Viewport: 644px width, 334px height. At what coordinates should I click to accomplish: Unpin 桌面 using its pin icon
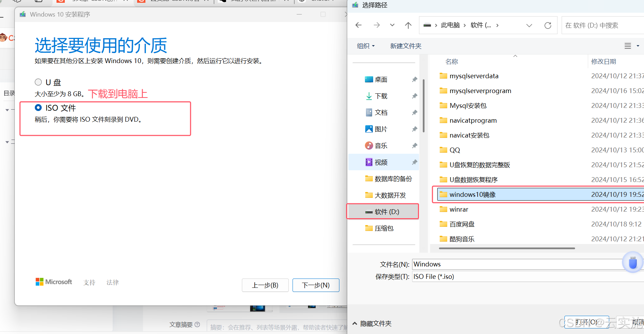[x=415, y=79]
